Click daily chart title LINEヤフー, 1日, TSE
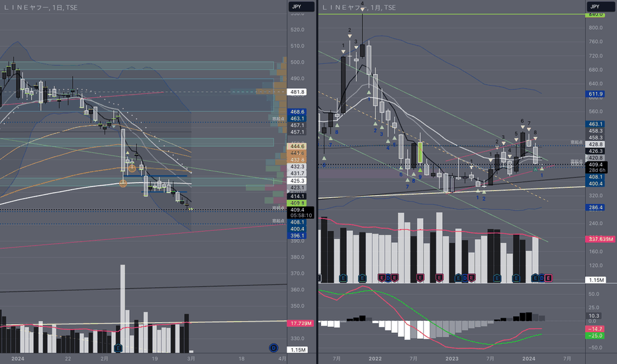This screenshot has width=617, height=364. [40, 7]
